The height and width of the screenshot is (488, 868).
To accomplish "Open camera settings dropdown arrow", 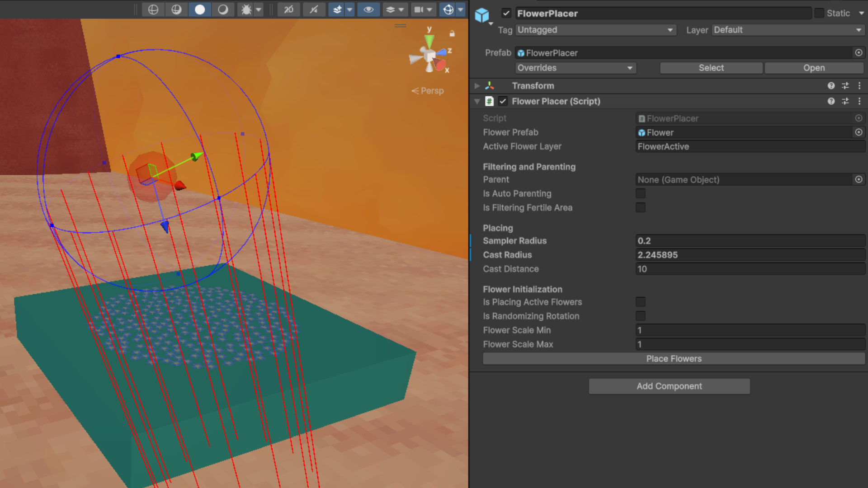I will [x=429, y=9].
